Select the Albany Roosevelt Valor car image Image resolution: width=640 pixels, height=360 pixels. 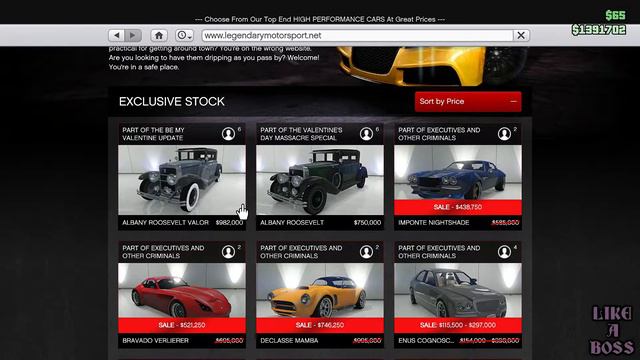pos(182,180)
